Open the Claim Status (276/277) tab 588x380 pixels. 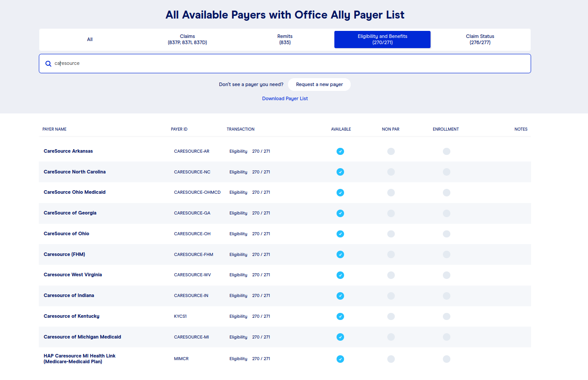[x=480, y=40]
